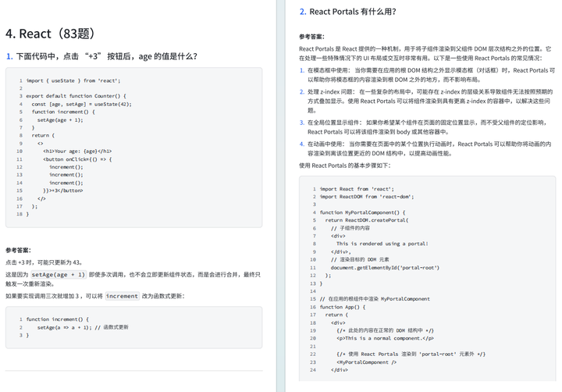This screenshot has width=562, height=392.
Task: Click code line "document.getElementById('portal-root')"
Action: coord(385,268)
